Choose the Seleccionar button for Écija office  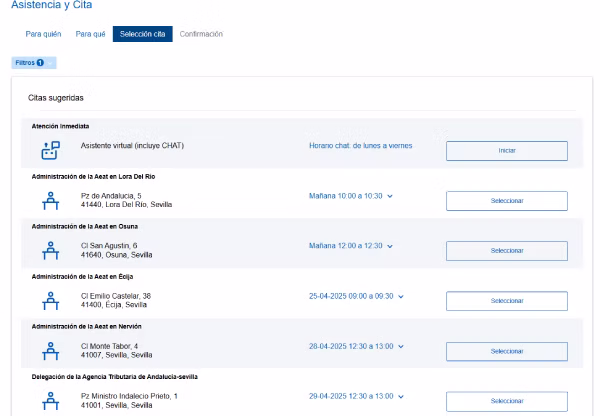coord(506,301)
